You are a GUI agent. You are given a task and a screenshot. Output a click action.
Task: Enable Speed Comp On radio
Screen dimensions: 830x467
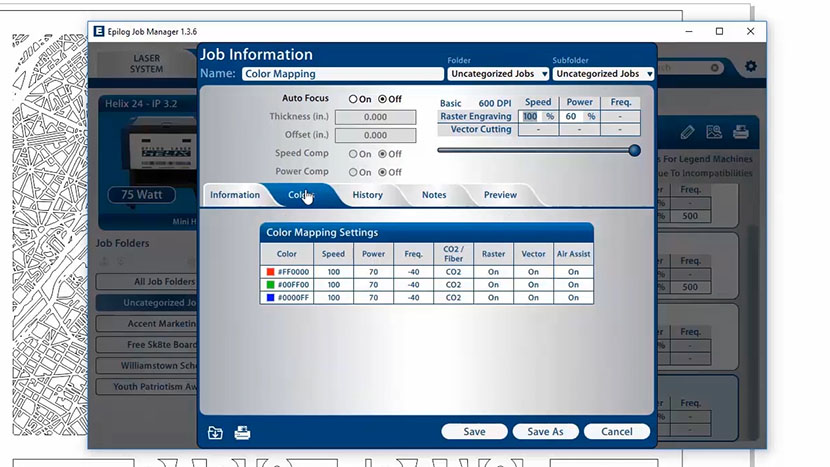[x=353, y=154]
